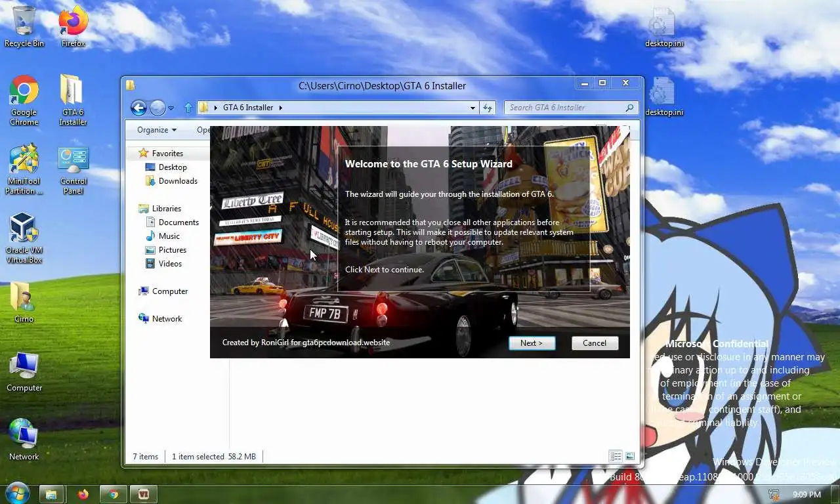Click the taskbar clock showing 9:09 PM
Image resolution: width=840 pixels, height=504 pixels.
coord(807,494)
